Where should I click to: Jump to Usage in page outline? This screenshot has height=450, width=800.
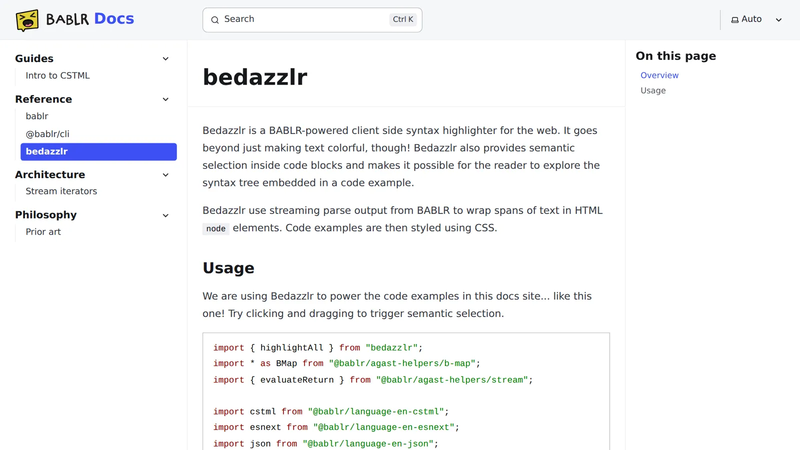click(x=653, y=90)
